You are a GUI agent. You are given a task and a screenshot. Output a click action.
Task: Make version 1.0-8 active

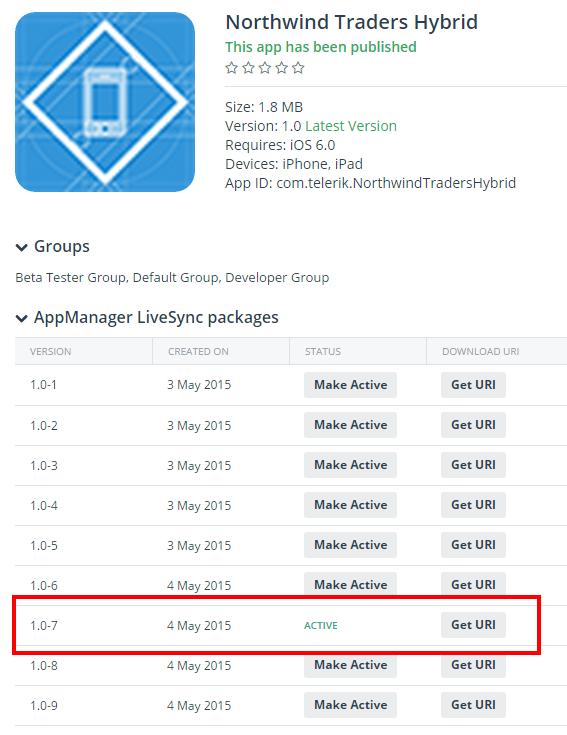pyautogui.click(x=351, y=665)
